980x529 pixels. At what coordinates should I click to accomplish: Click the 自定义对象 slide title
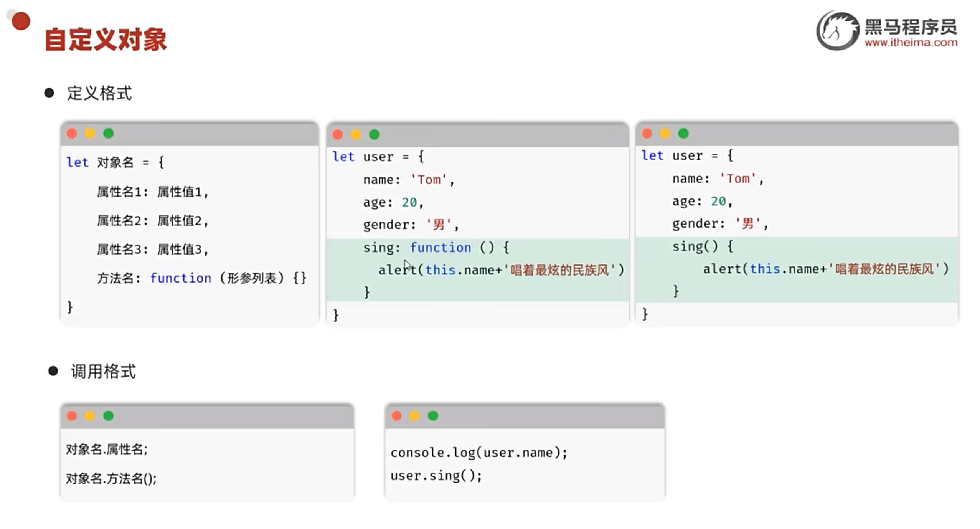106,40
